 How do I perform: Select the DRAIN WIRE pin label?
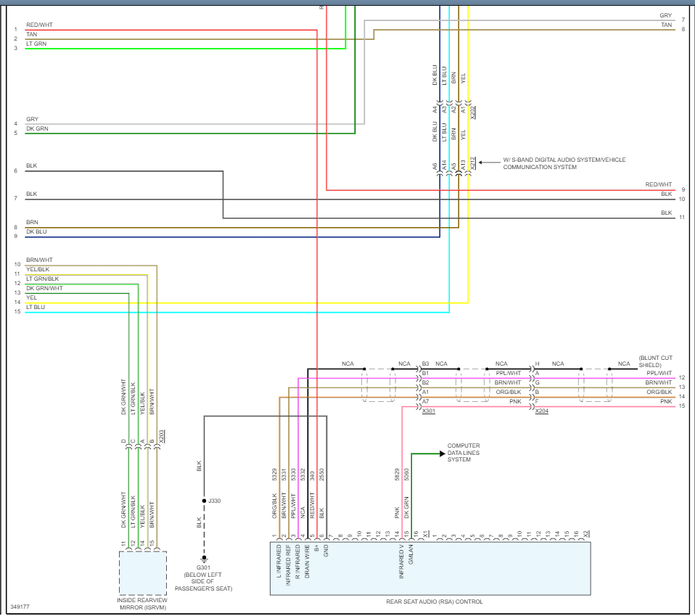click(307, 561)
